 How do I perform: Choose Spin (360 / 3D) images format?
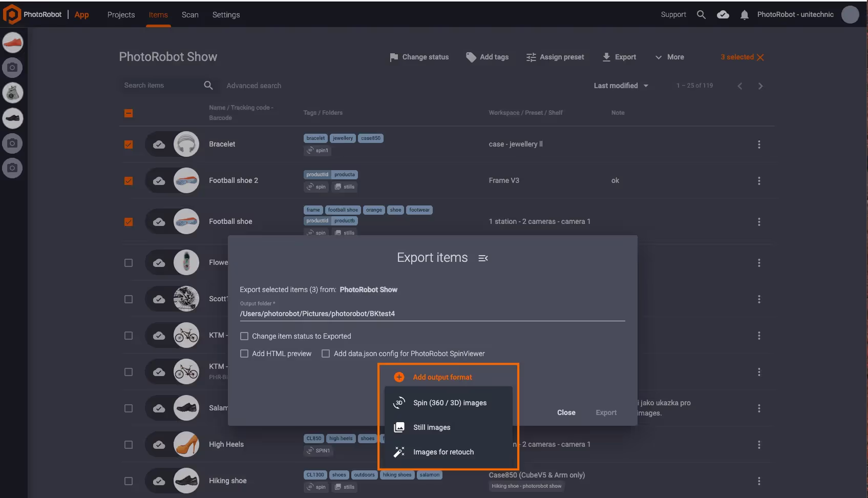pyautogui.click(x=448, y=403)
